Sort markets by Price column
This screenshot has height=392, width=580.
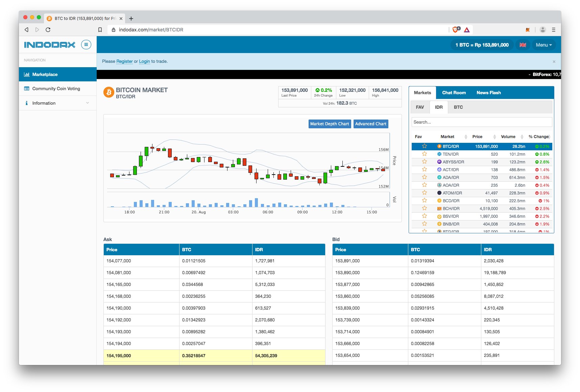[484, 137]
